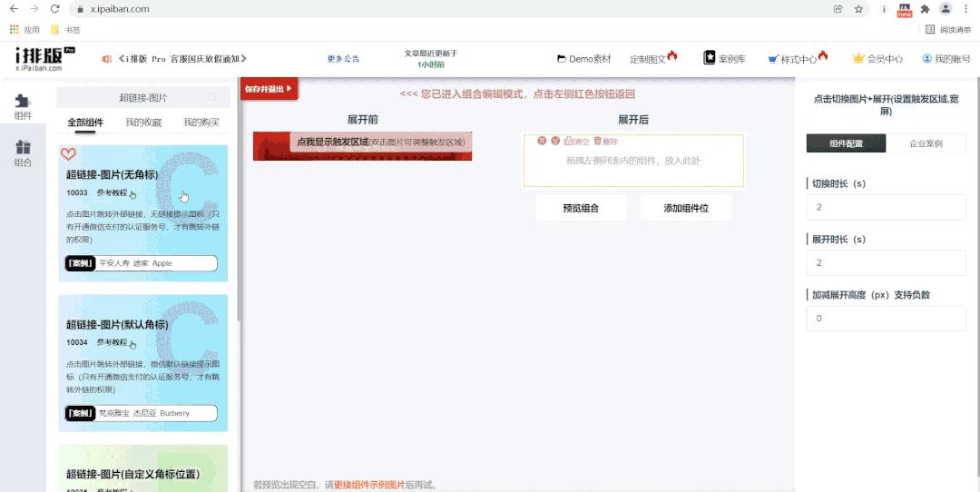Image resolution: width=980 pixels, height=492 pixels.
Task: Open the 更多公告 link
Action: pos(343,59)
